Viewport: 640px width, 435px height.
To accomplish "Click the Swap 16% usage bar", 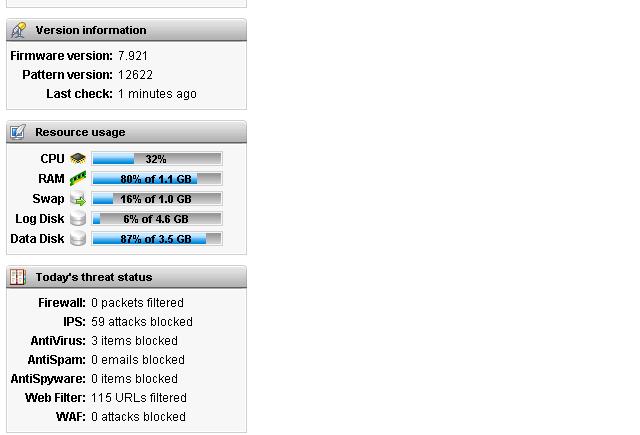I will [157, 198].
